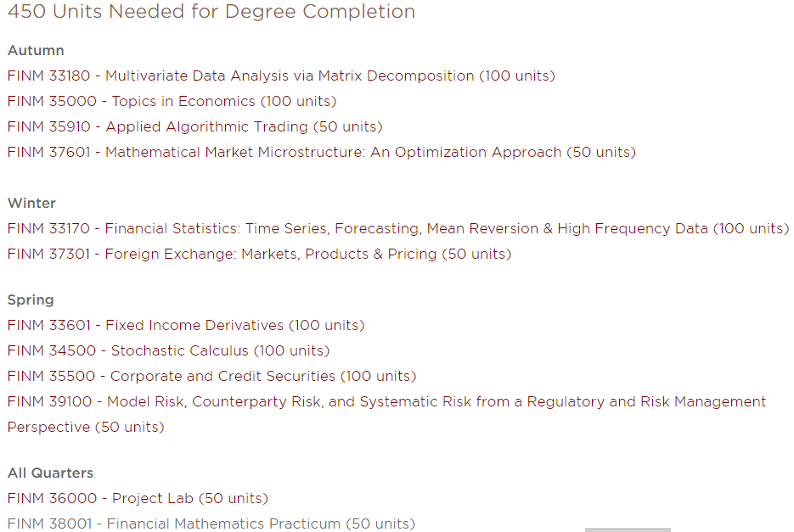Click Perspective (50 units) continuation of FINM 39100
This screenshot has width=794, height=532.
pyautogui.click(x=86, y=428)
